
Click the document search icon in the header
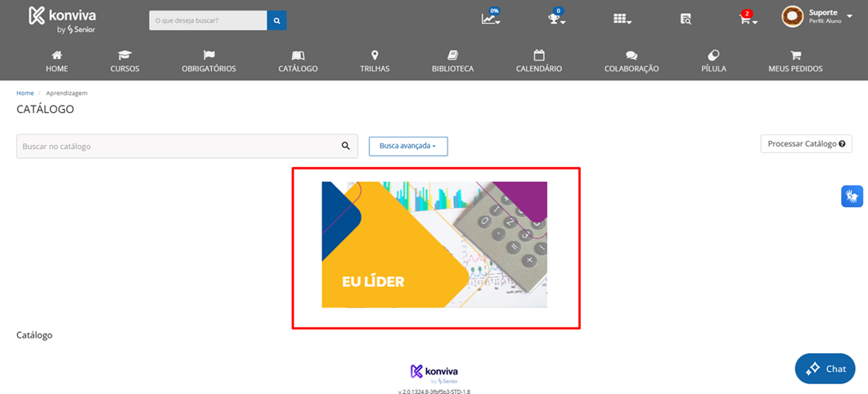tap(686, 20)
